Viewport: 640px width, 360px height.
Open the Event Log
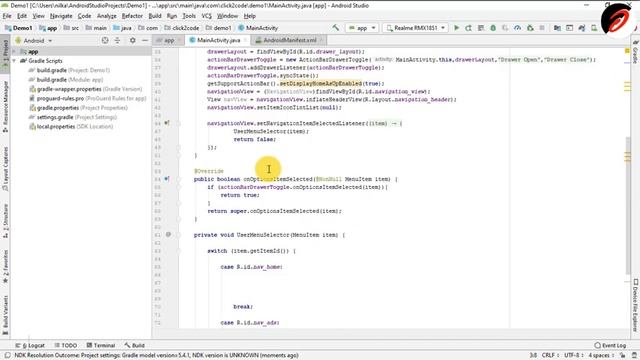pos(610,345)
